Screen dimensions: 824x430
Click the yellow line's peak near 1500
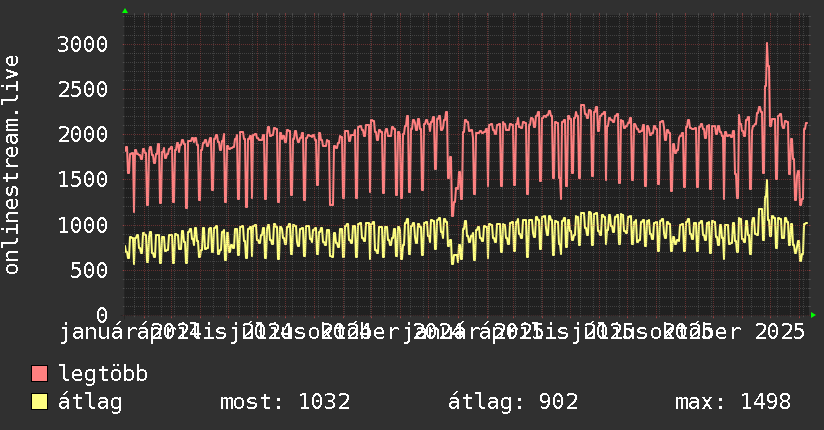pyautogui.click(x=767, y=181)
